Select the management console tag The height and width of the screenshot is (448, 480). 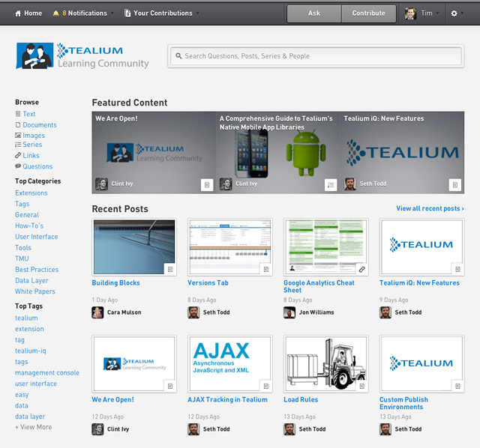pos(47,373)
